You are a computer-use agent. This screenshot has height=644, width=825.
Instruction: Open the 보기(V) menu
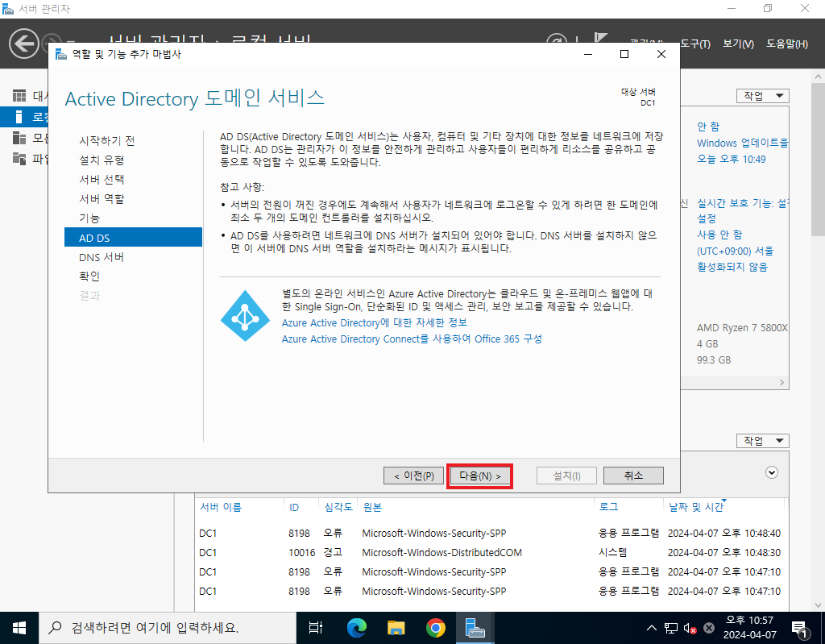point(738,44)
